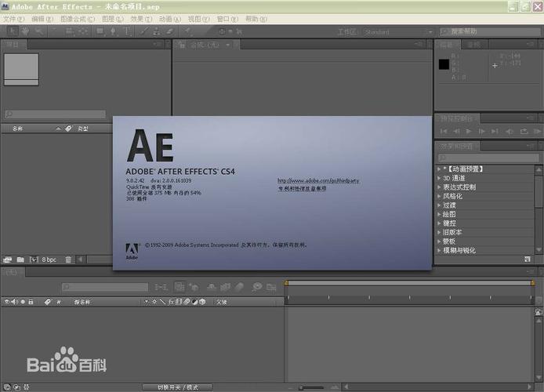Delete selected project item with trash icon

[x=68, y=260]
